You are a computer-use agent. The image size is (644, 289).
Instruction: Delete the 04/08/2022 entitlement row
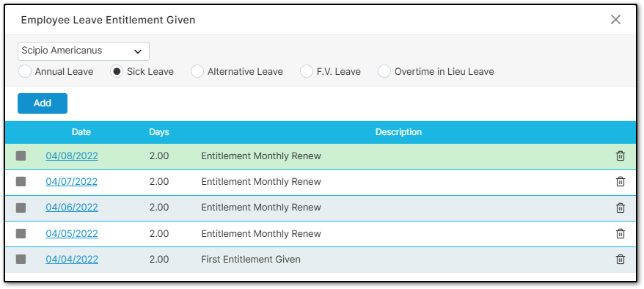621,156
